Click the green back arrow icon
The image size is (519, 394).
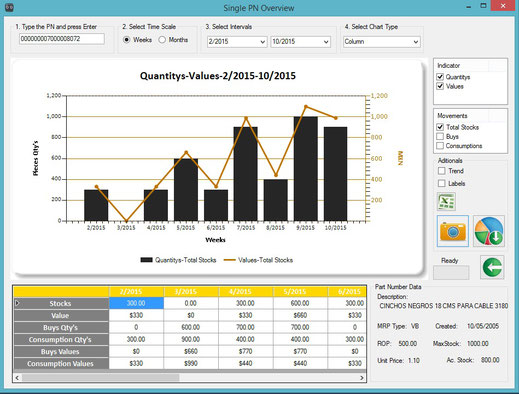click(x=492, y=267)
